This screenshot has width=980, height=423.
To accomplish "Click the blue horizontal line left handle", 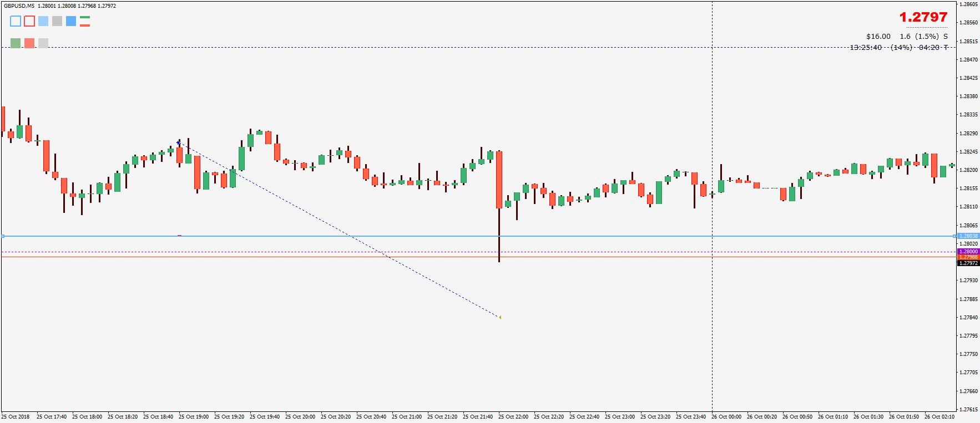I will coord(3,236).
